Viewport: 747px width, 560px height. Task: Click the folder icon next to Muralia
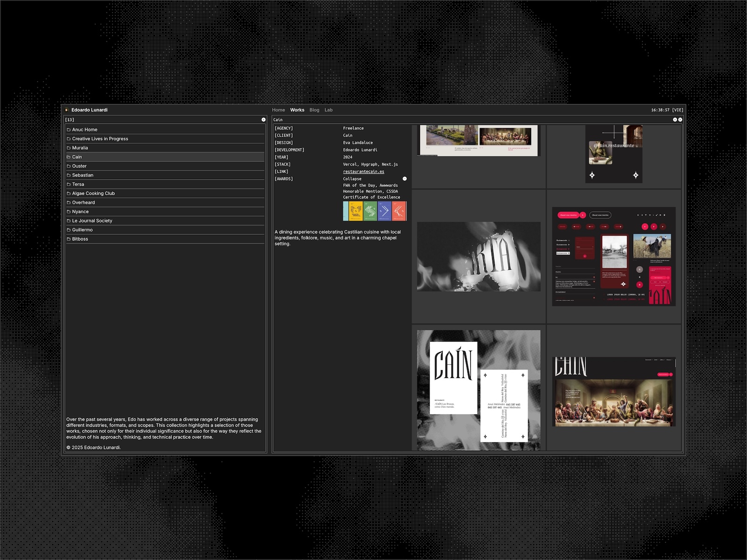click(69, 148)
